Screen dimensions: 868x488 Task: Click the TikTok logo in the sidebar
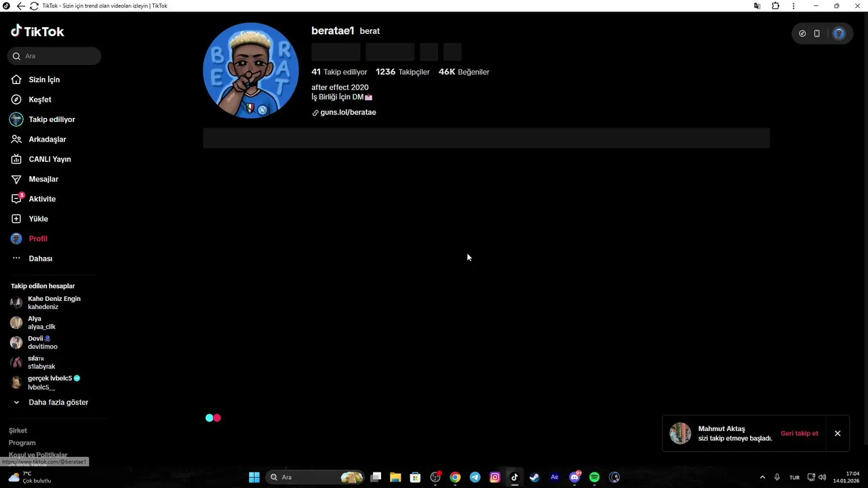(x=37, y=31)
